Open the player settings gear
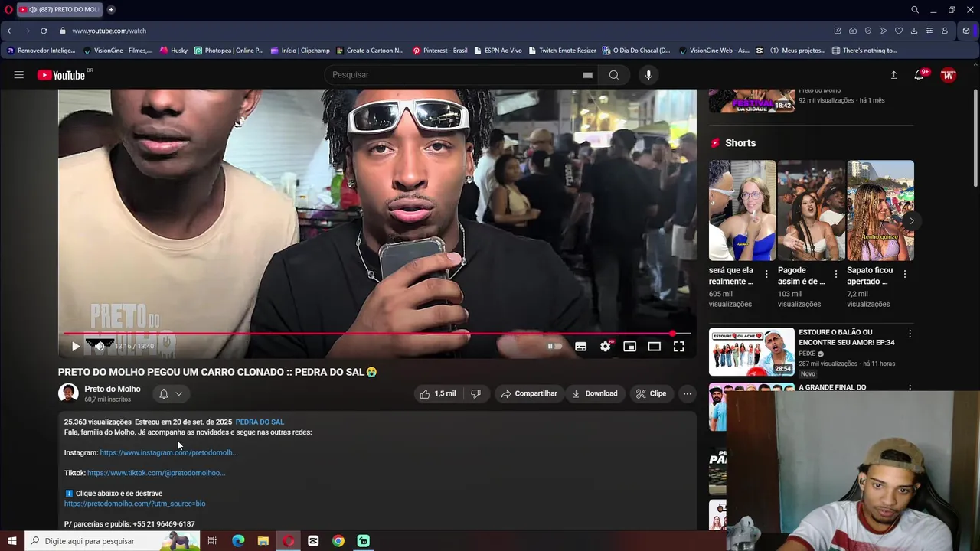Screen dimensions: 980x551 point(606,347)
